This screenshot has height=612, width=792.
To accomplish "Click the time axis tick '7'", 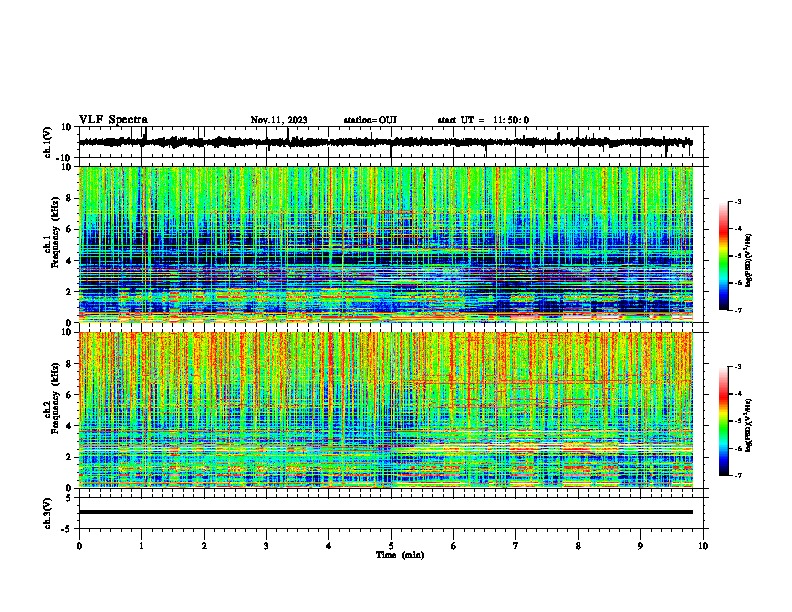I will click(516, 546).
